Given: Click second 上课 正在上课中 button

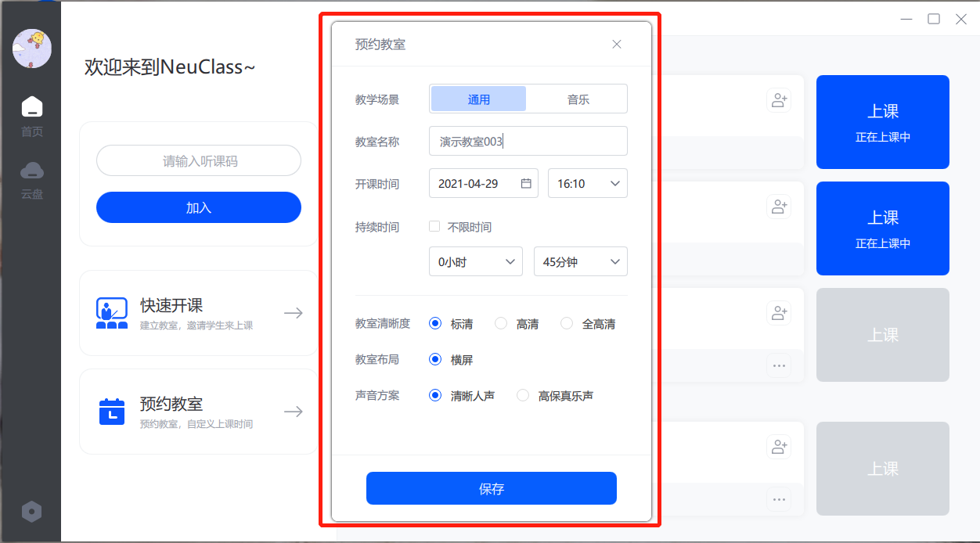Looking at the screenshot, I should (883, 228).
